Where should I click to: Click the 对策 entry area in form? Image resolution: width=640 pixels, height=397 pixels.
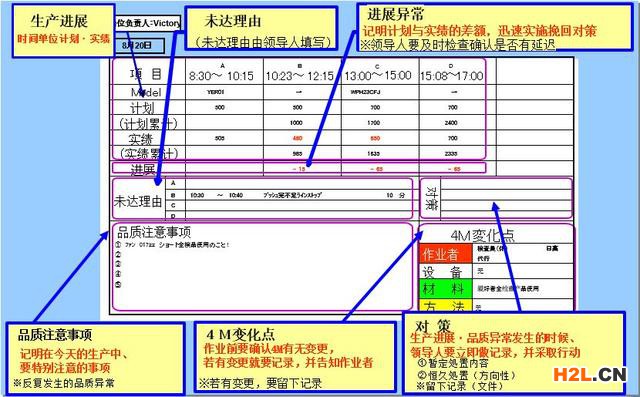click(x=505, y=198)
